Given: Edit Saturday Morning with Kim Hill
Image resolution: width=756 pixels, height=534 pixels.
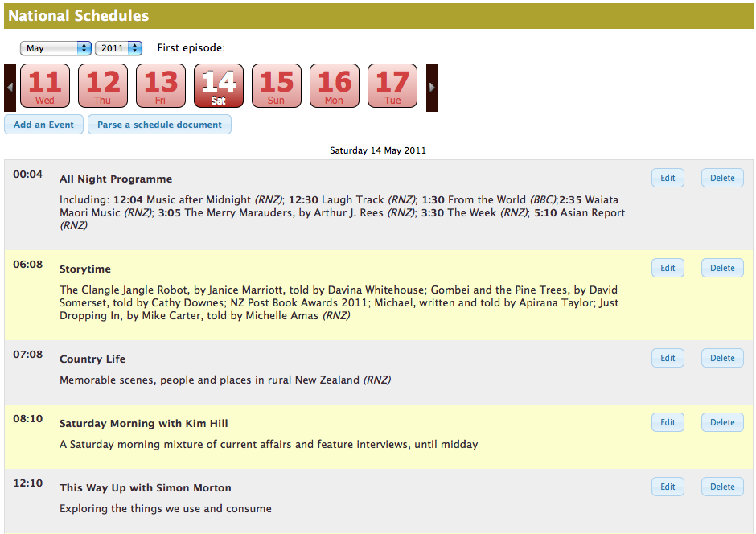Looking at the screenshot, I should (x=668, y=422).
